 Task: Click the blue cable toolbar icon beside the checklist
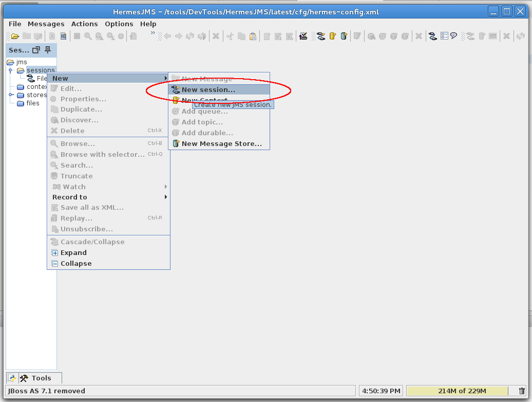coord(432,36)
